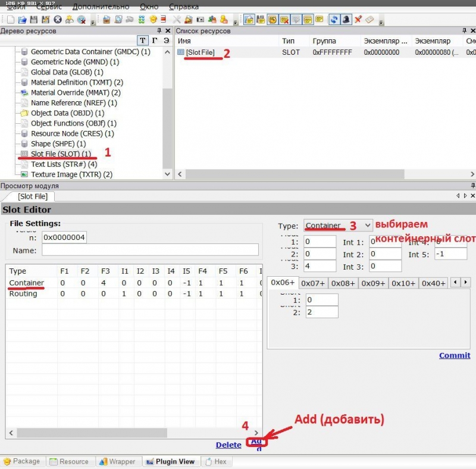Click the Save floppy disk icon
This screenshot has width=476, height=469.
(x=33, y=20)
